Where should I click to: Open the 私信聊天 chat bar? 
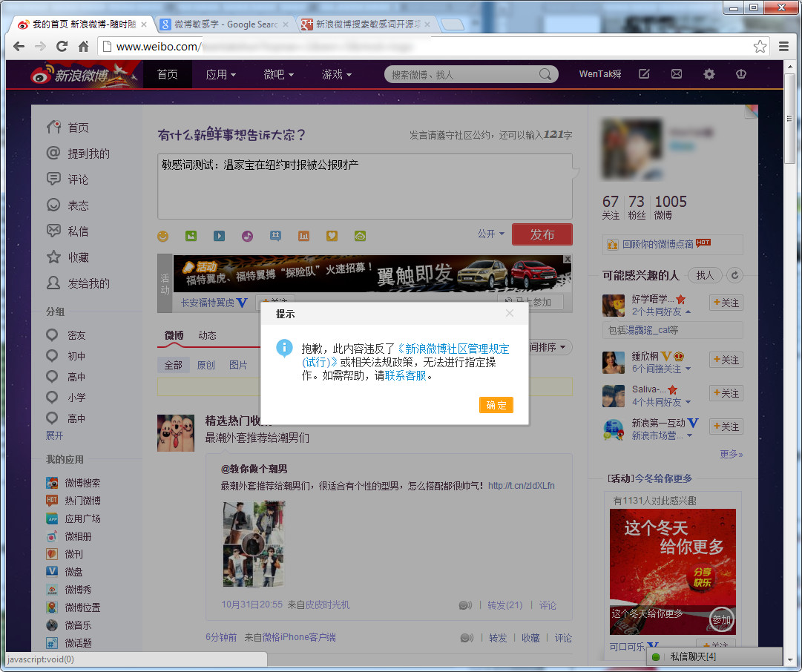point(714,656)
